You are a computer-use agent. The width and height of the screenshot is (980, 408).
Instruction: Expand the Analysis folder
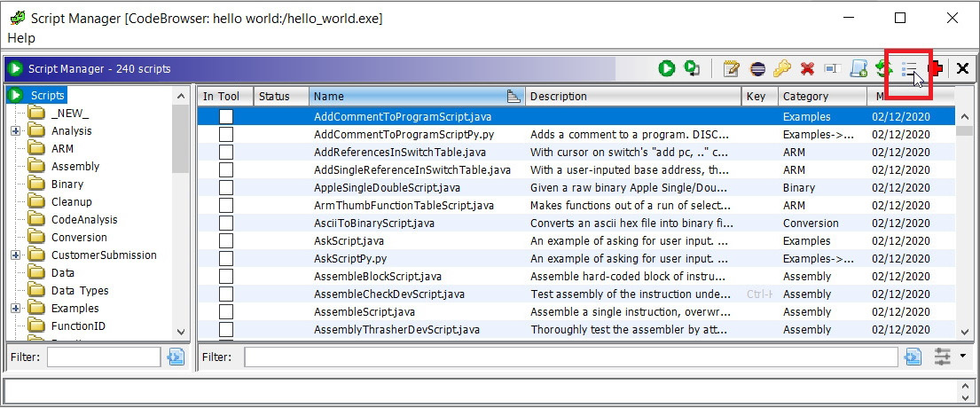coord(16,131)
